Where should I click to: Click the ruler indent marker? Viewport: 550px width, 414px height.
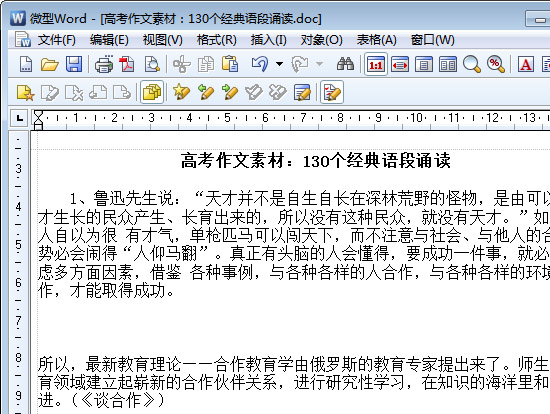pos(38,120)
